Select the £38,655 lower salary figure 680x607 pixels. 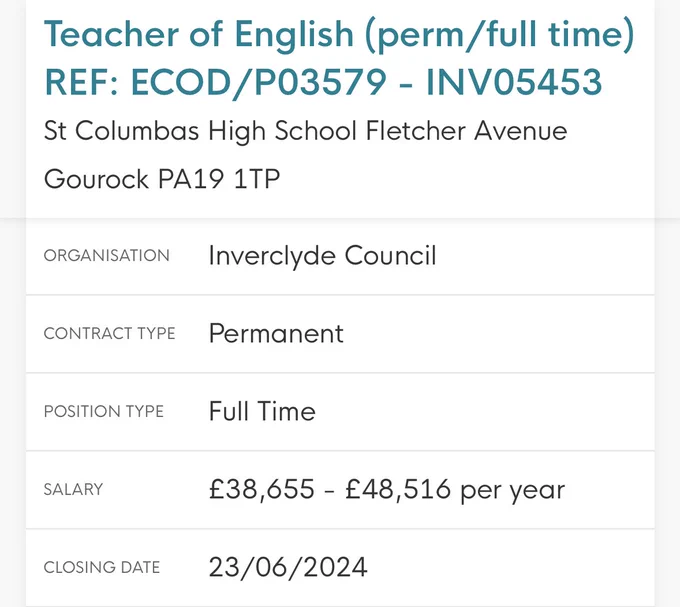point(262,490)
